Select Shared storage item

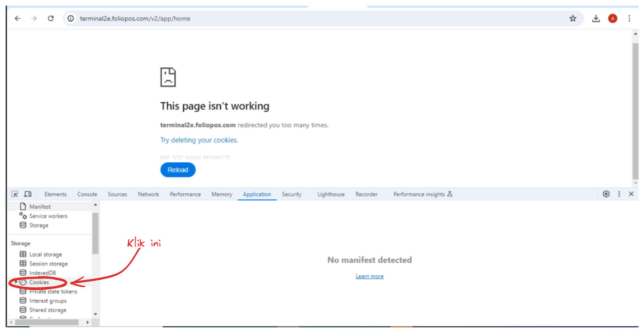click(47, 310)
